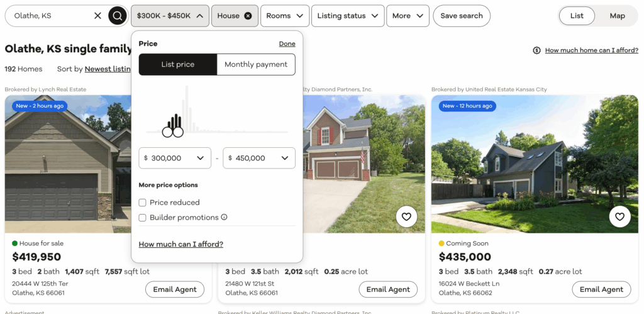Viewport: 644px width, 314px height.
Task: Click Done in price panel
Action: (x=287, y=43)
